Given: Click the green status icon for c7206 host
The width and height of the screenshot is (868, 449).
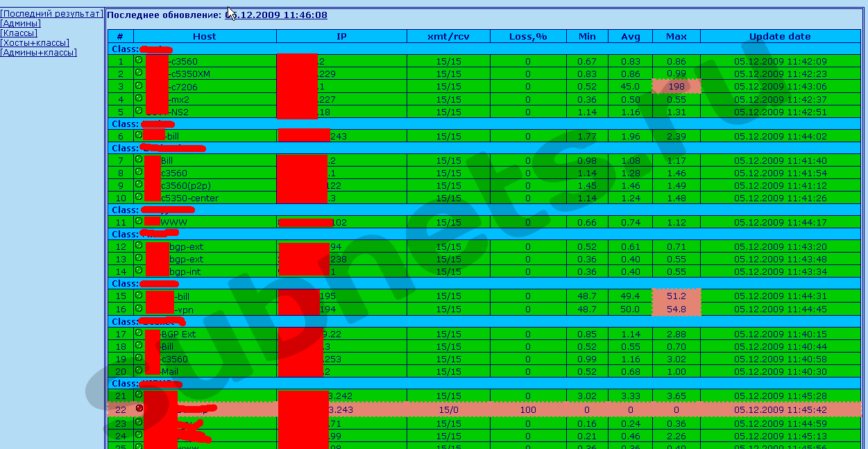Looking at the screenshot, I should 139,85.
